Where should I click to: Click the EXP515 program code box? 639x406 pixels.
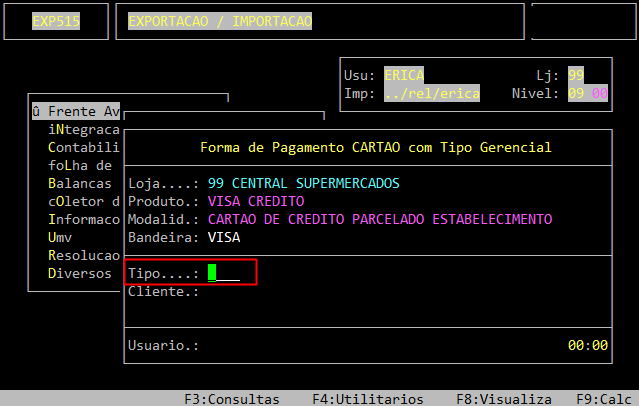(56, 21)
